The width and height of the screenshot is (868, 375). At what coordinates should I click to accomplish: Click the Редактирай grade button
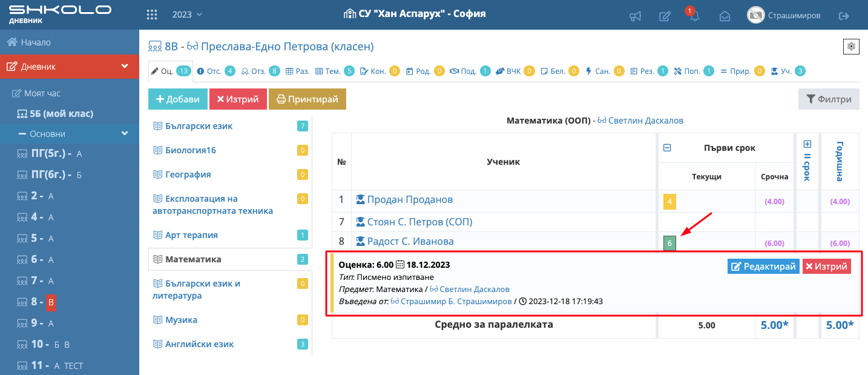click(x=762, y=267)
